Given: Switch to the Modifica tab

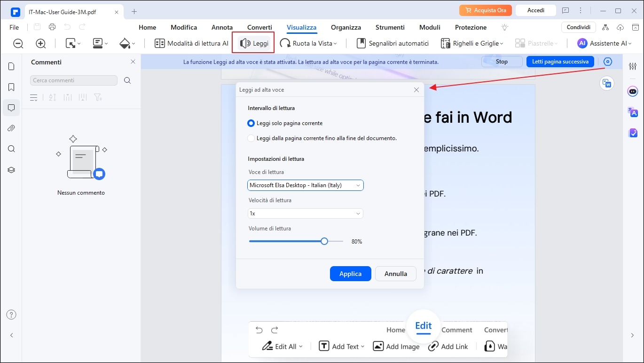Looking at the screenshot, I should pyautogui.click(x=184, y=27).
